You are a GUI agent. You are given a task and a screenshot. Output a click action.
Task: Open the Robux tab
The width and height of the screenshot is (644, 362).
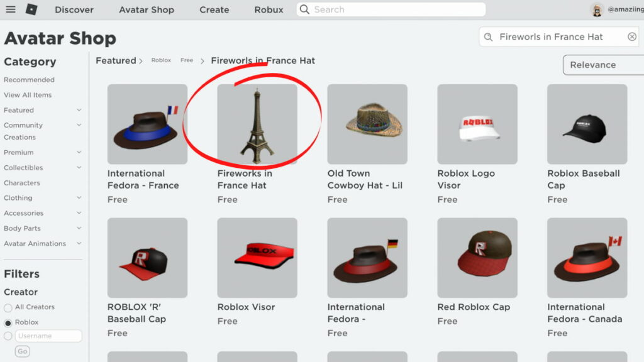[269, 9]
